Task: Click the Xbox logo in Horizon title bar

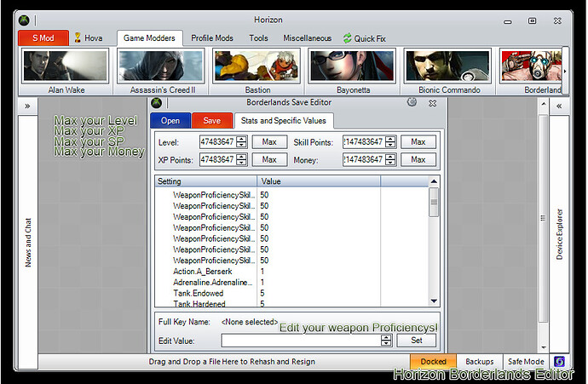Action: click(x=26, y=20)
